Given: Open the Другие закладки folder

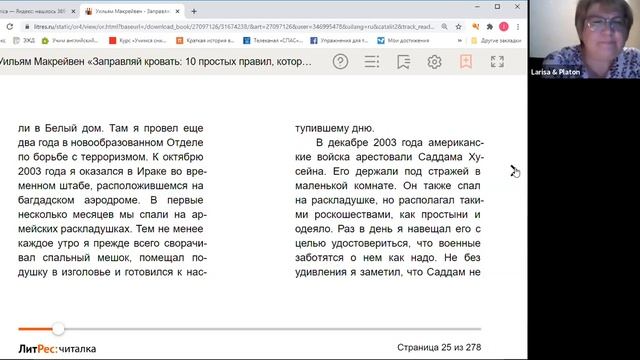Looking at the screenshot, I should [x=496, y=40].
